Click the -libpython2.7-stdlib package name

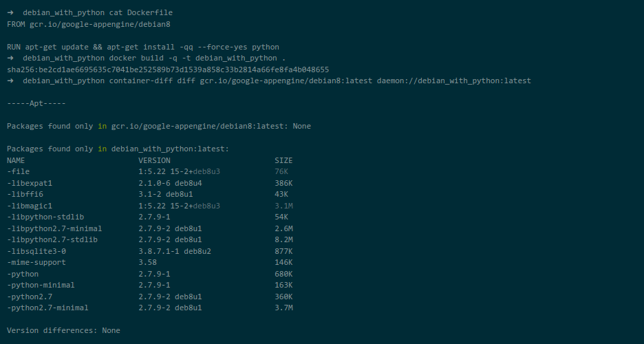coord(52,239)
